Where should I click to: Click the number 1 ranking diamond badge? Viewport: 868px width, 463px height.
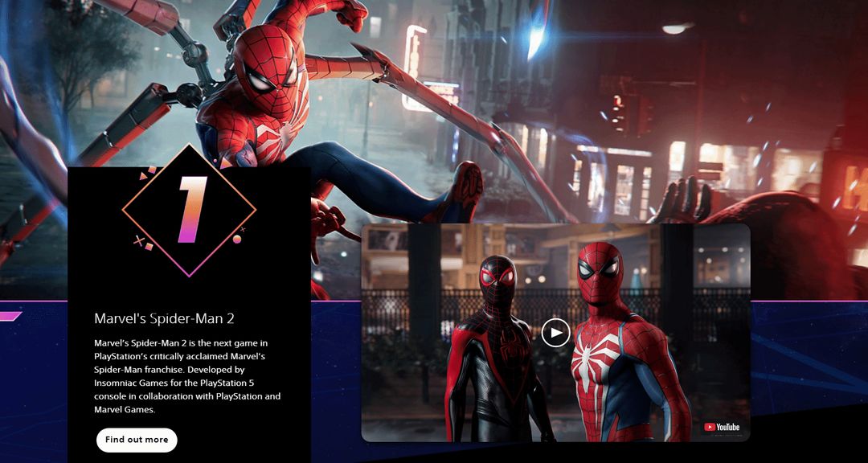click(190, 211)
